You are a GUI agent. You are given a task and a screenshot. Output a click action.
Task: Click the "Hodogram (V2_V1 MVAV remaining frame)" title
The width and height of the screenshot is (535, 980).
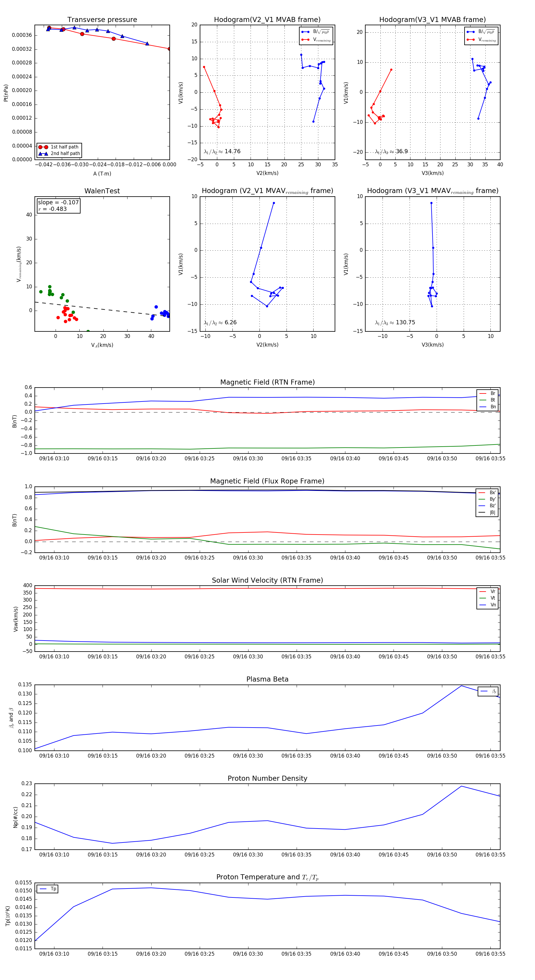(267, 191)
